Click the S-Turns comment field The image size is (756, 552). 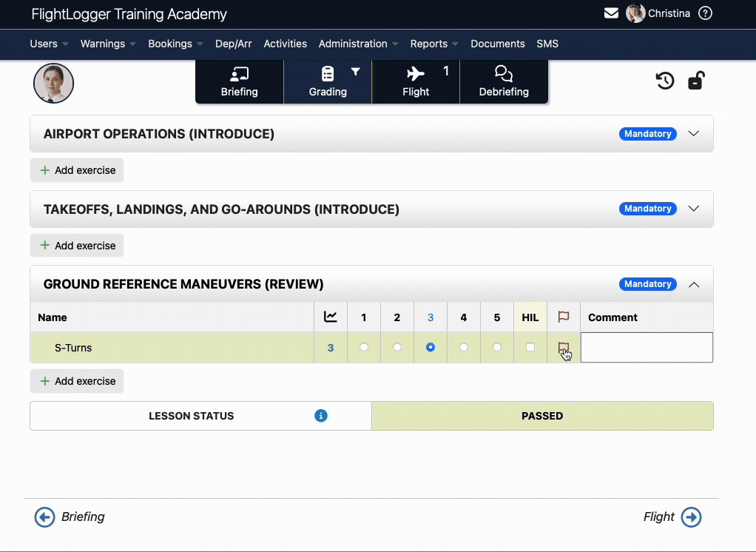647,347
